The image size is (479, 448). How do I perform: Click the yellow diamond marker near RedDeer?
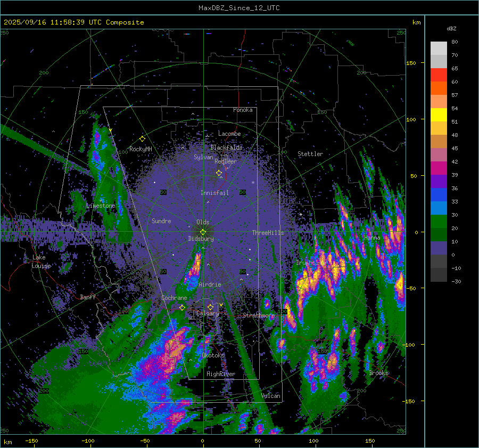(219, 173)
